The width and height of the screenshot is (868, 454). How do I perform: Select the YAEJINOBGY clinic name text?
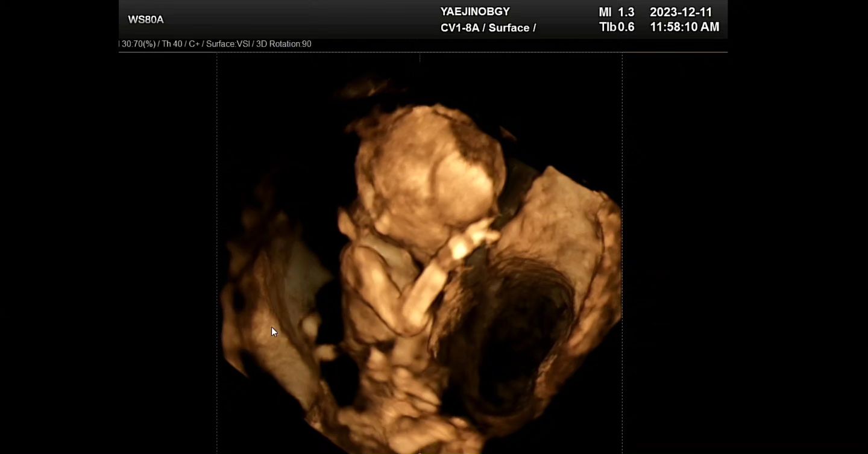(475, 11)
